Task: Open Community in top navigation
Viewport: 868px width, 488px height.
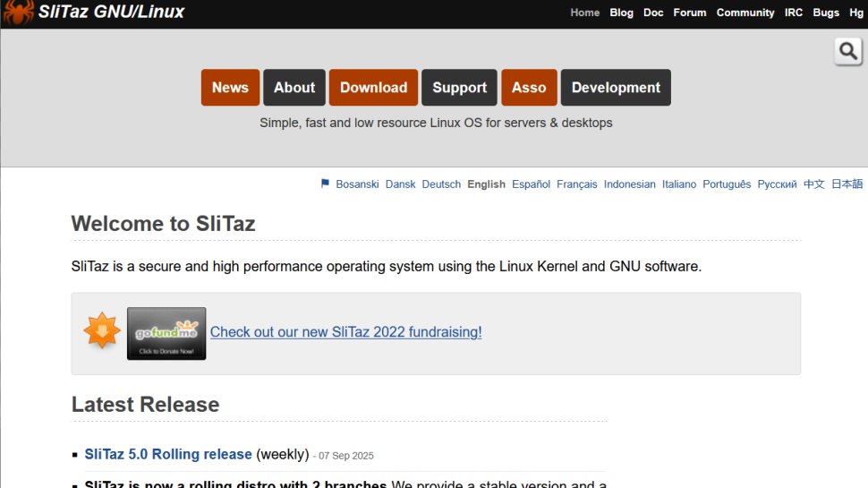Action: 745,13
